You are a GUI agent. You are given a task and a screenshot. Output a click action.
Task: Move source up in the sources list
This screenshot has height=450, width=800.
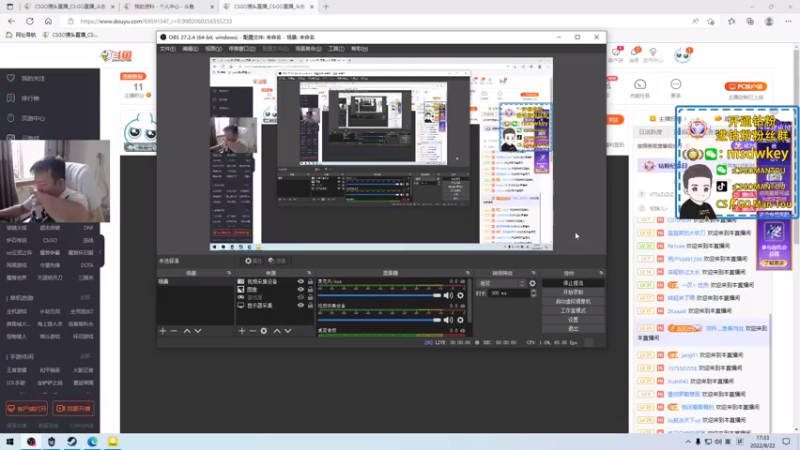277,331
